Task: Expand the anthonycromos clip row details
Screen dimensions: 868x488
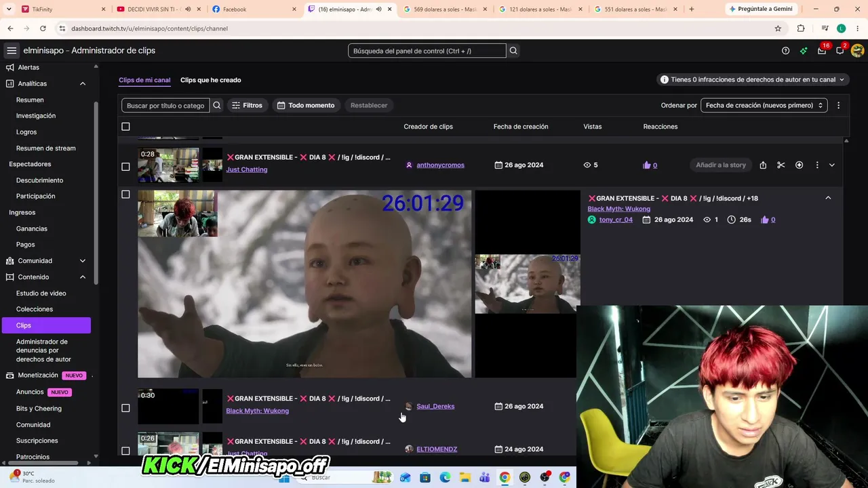Action: (832, 165)
